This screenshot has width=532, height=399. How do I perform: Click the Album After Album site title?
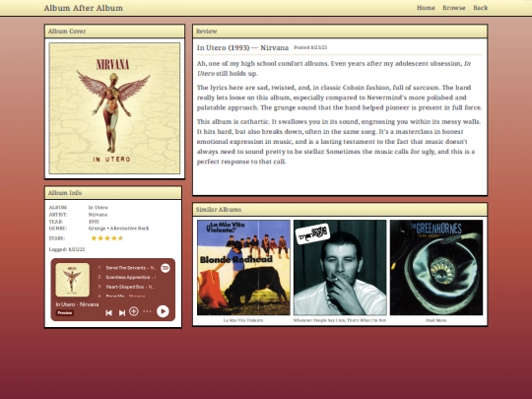tap(84, 8)
